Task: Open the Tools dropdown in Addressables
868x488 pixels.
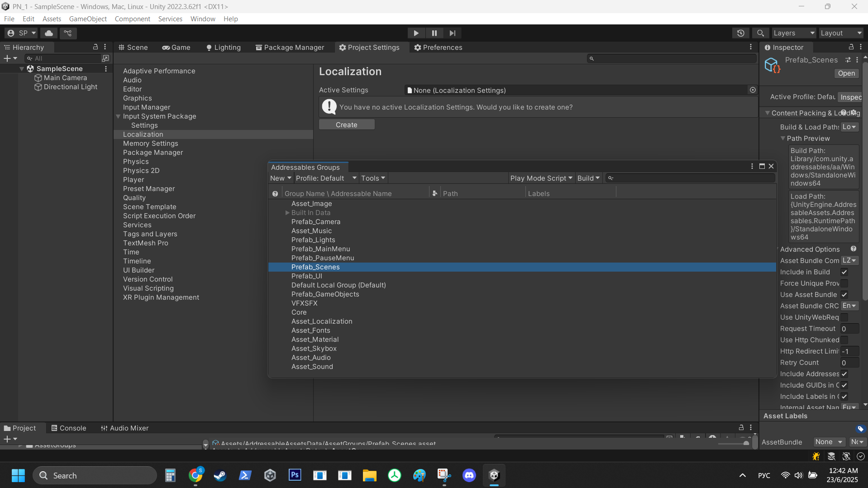Action: 373,178
